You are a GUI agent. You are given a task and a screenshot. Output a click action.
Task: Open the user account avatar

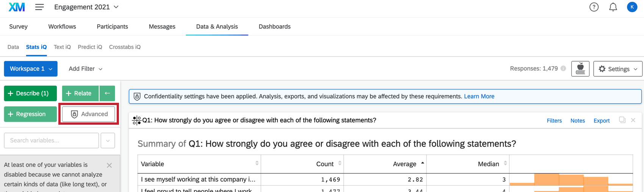632,7
